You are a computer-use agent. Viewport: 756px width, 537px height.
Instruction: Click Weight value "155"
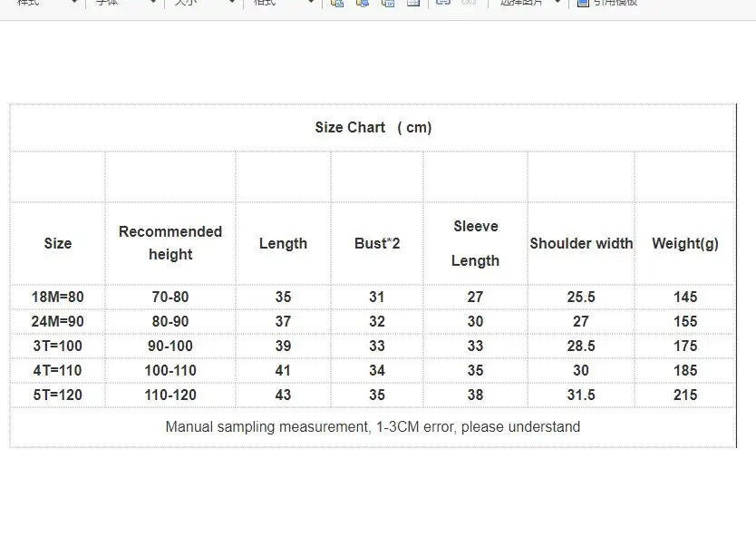tap(685, 321)
